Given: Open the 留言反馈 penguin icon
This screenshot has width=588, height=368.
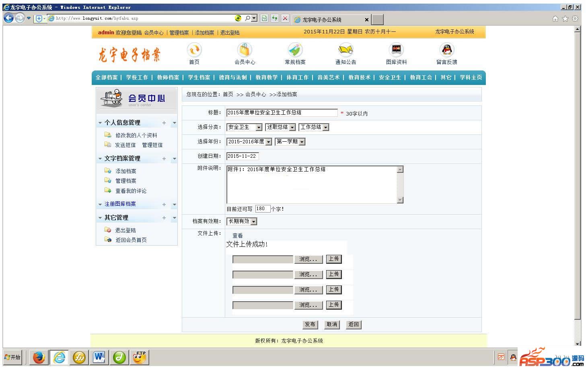Looking at the screenshot, I should [x=447, y=50].
